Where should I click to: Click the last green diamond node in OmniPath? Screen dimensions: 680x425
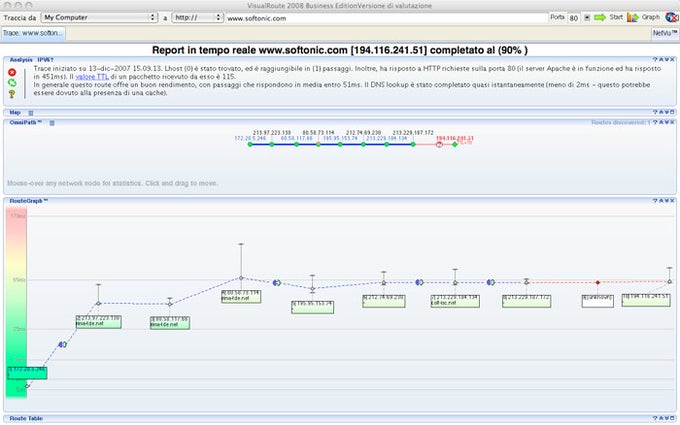point(454,144)
